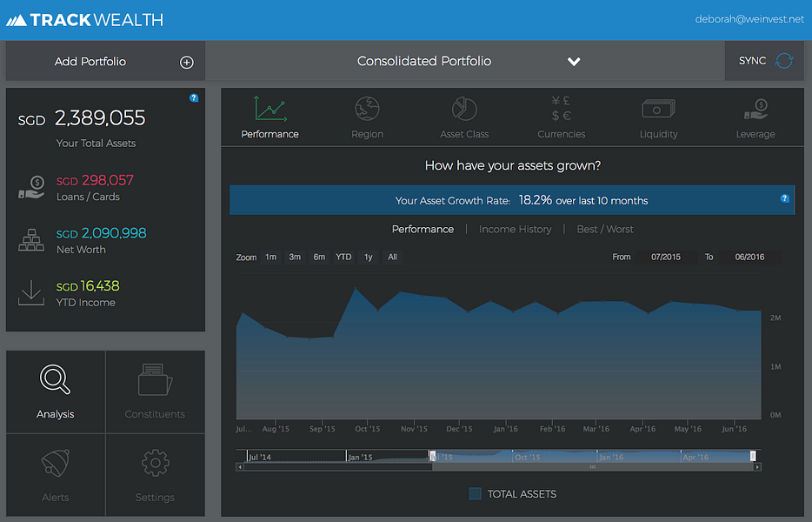This screenshot has height=522, width=812.
Task: Click the sync refresh arrows icon
Action: click(784, 61)
